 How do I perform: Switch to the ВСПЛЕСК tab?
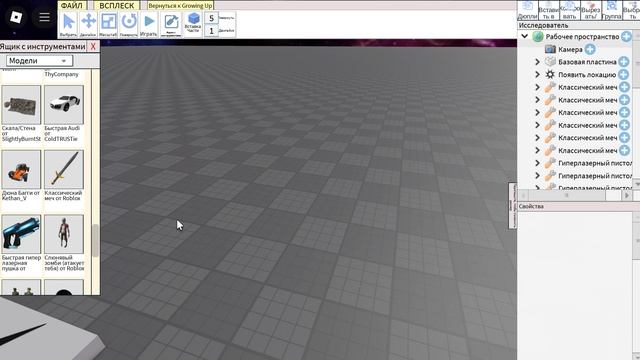(117, 5)
